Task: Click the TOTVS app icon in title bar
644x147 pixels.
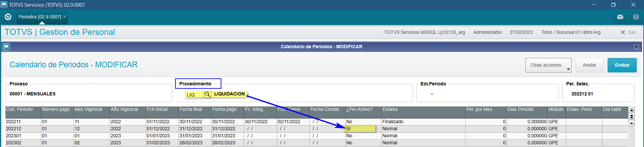Action: [x=4, y=5]
